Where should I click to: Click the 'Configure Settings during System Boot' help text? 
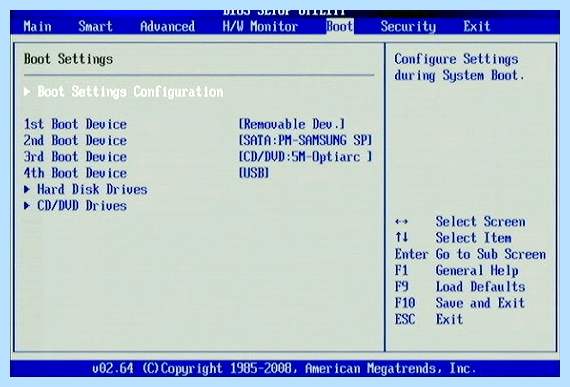click(459, 67)
